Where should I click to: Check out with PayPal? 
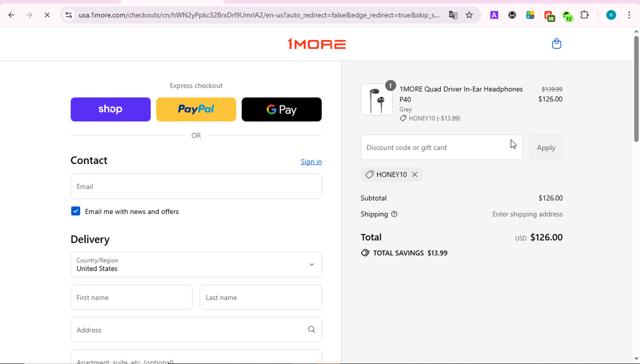tap(196, 109)
